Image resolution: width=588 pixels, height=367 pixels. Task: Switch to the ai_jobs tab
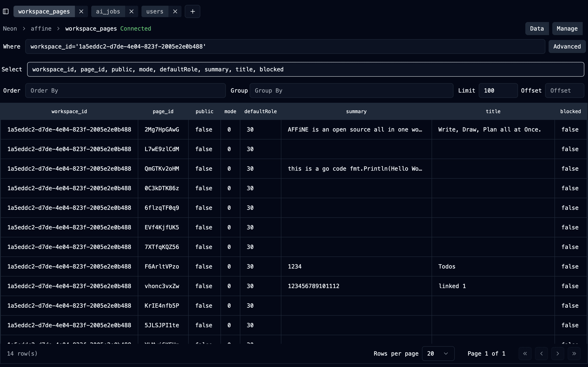108,11
